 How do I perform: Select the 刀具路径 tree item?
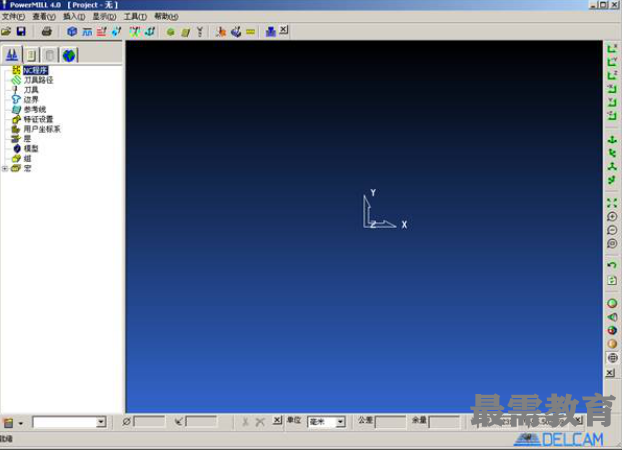(x=38, y=80)
